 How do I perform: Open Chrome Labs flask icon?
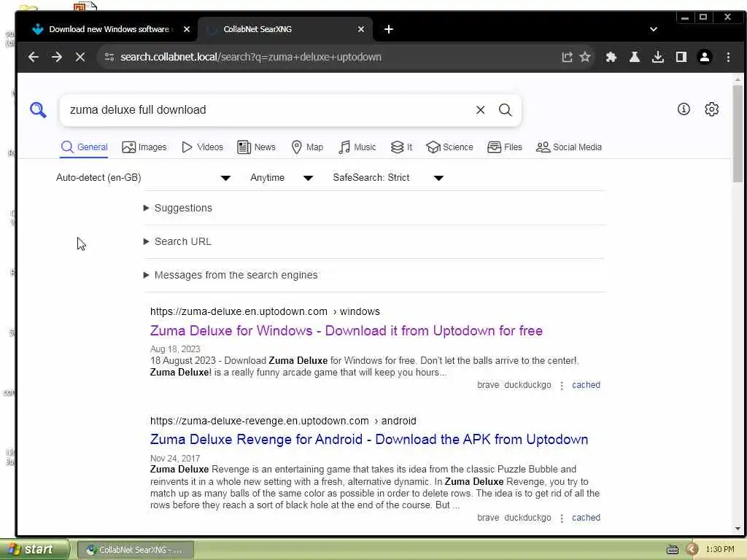635,57
